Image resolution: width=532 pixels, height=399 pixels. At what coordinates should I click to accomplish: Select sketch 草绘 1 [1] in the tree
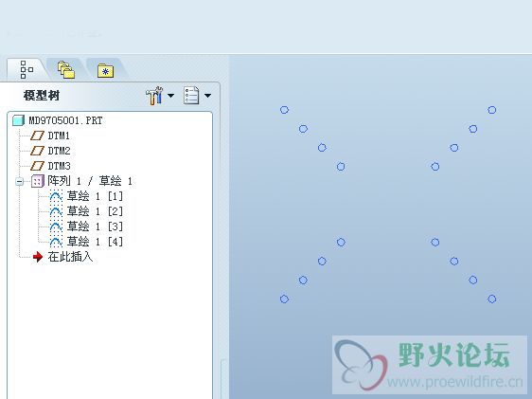click(x=95, y=196)
